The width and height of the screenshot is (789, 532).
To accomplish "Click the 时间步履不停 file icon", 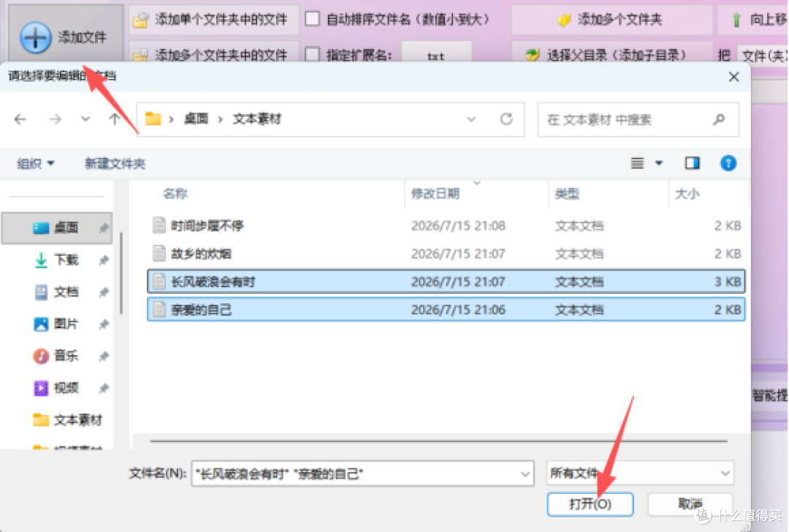I will (x=159, y=225).
